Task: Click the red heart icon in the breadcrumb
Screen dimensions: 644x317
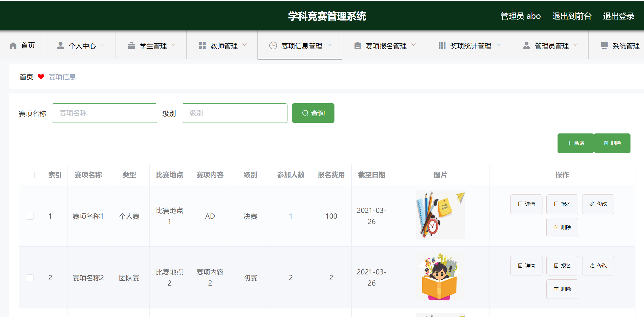Action: [x=41, y=77]
